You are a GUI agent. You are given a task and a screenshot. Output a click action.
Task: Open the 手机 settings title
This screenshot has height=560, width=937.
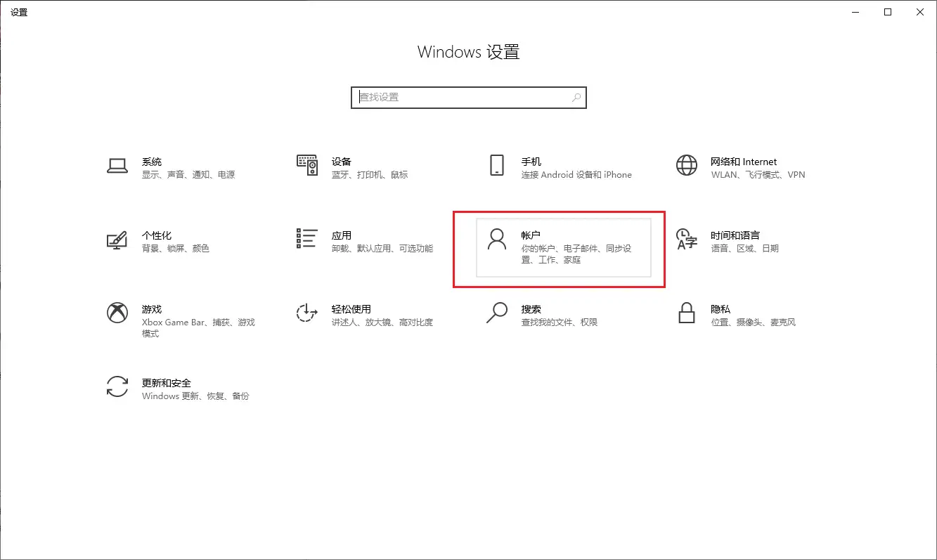pyautogui.click(x=531, y=162)
